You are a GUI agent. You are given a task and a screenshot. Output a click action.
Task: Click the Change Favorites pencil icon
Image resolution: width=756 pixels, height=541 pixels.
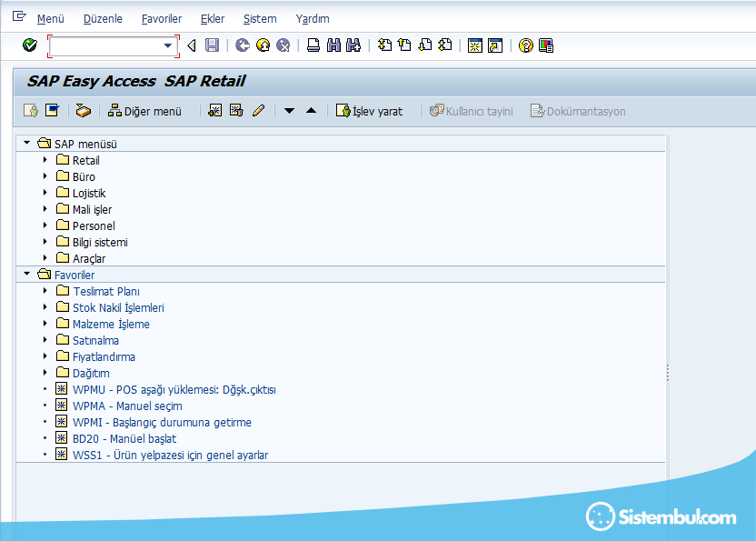[x=258, y=111]
